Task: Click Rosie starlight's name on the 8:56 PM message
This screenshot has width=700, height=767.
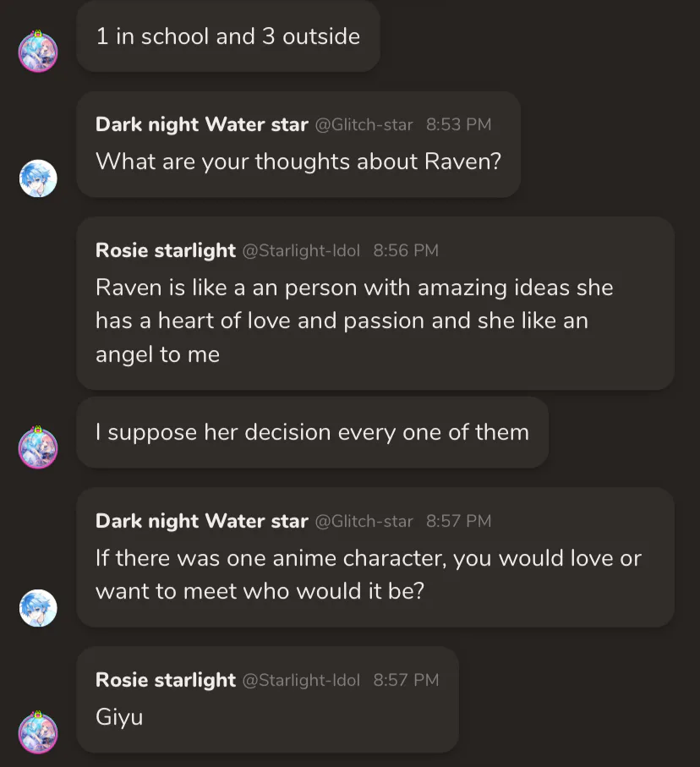Action: click(166, 250)
